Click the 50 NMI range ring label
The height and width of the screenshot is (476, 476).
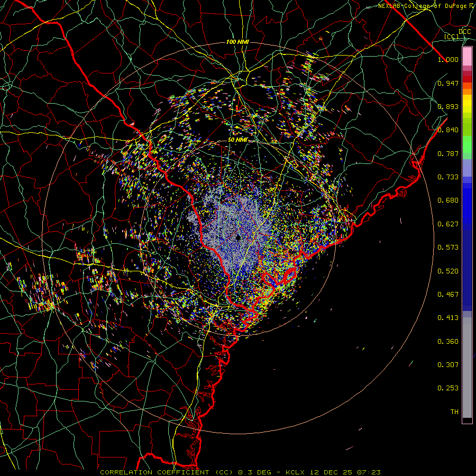tap(237, 140)
